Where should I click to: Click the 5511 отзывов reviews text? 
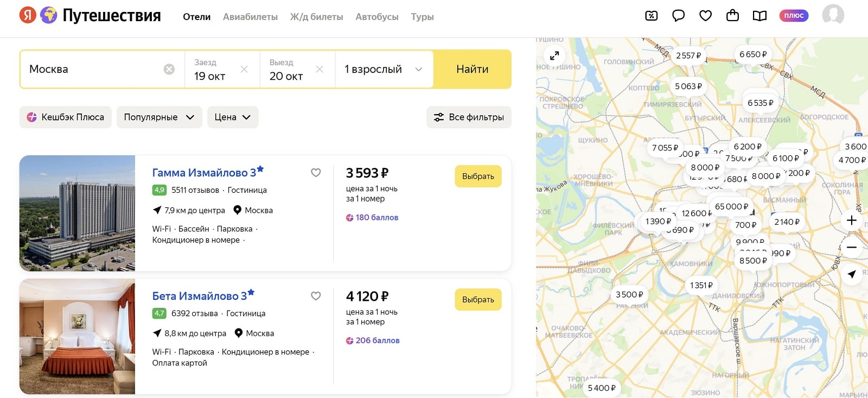click(195, 190)
